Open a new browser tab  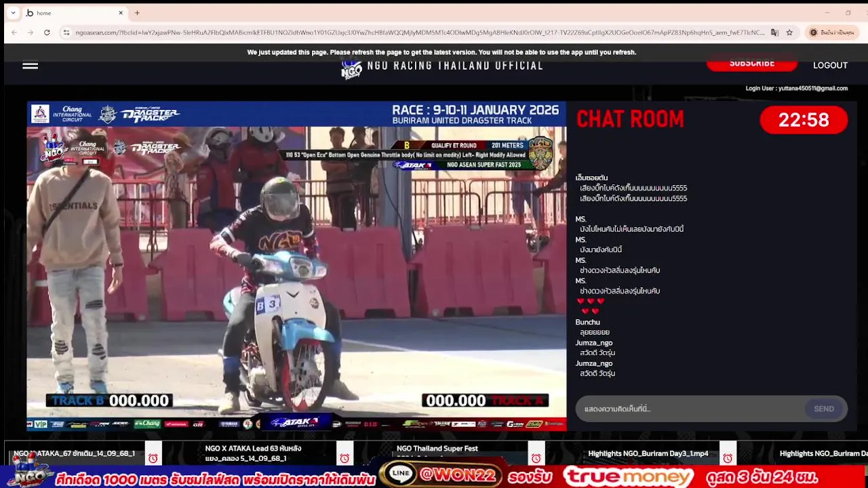(137, 13)
